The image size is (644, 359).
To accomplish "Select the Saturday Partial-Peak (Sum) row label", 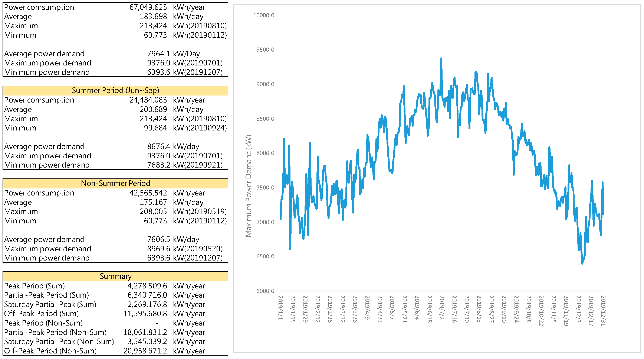I will click(50, 304).
